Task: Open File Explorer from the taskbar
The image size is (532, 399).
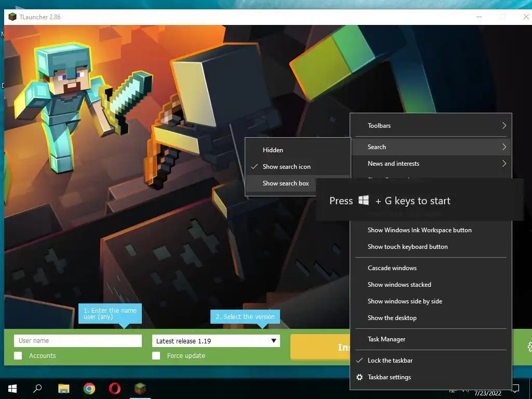Action: coord(63,388)
